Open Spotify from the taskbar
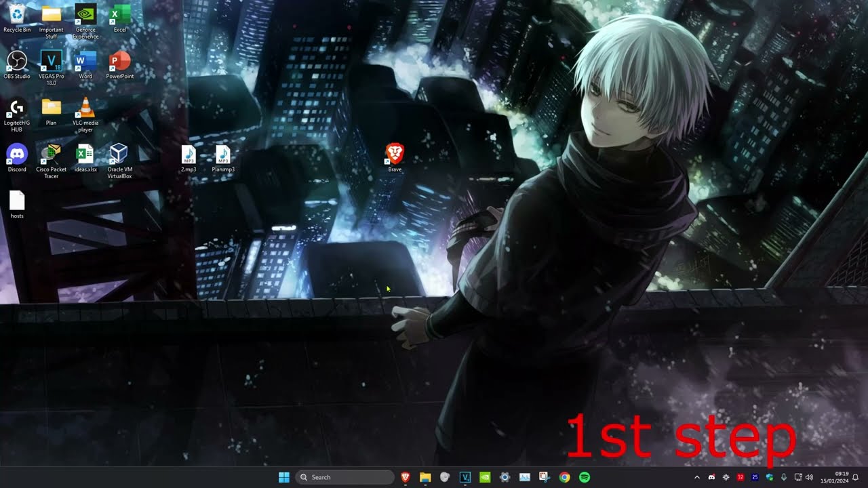Viewport: 868px width, 488px height. point(585,477)
